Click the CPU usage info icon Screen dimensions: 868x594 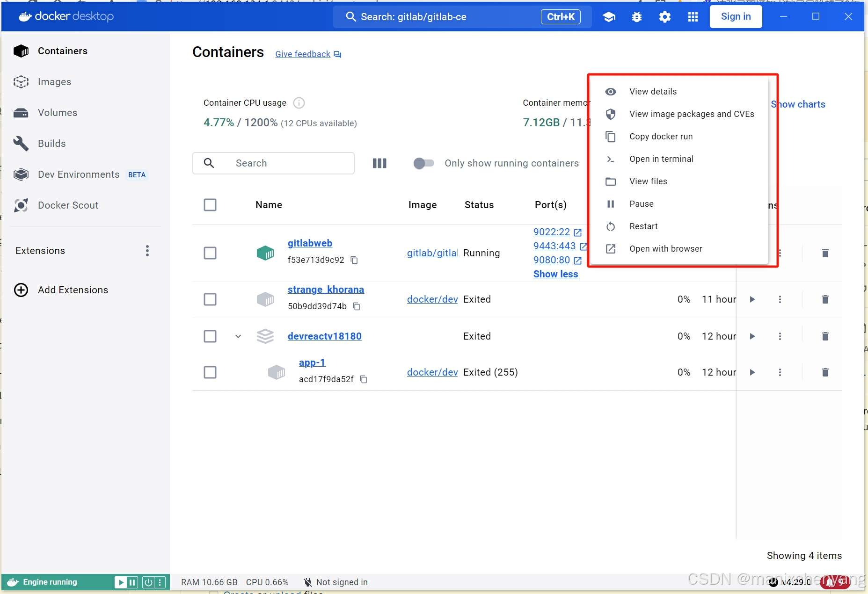click(x=299, y=103)
